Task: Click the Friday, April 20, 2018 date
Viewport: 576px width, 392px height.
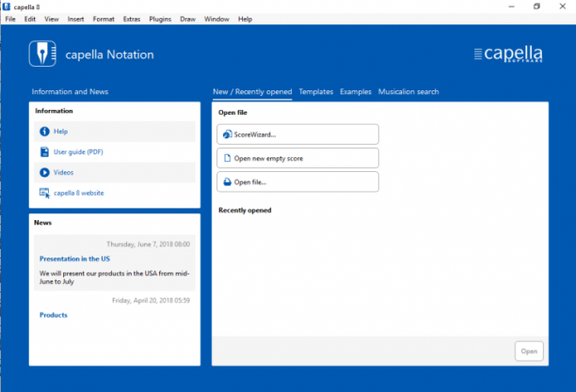Action: coord(151,300)
